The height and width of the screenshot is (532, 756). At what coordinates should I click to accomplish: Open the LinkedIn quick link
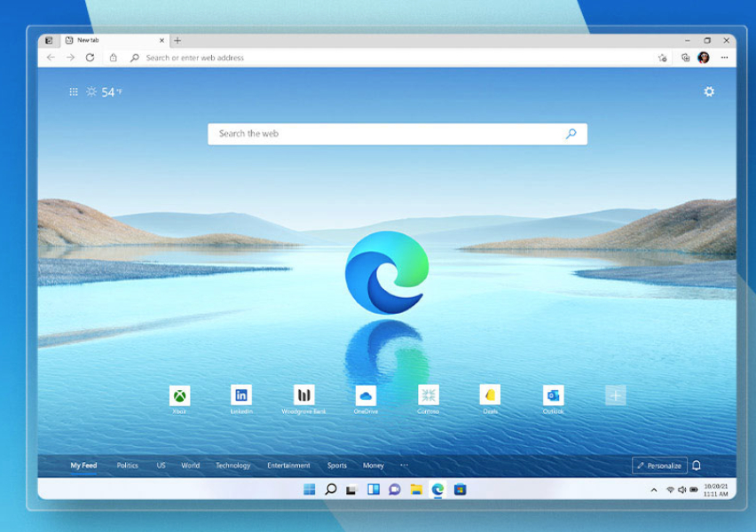point(242,397)
